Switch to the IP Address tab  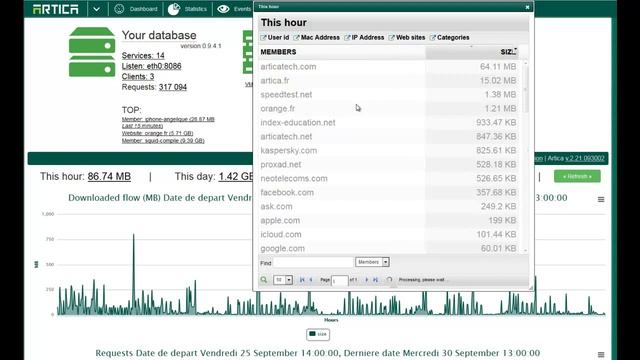[x=364, y=38]
